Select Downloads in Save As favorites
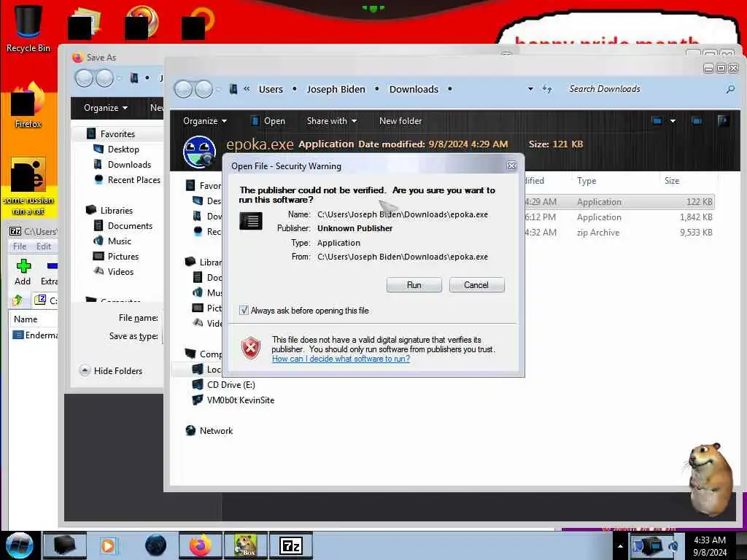 [x=128, y=164]
